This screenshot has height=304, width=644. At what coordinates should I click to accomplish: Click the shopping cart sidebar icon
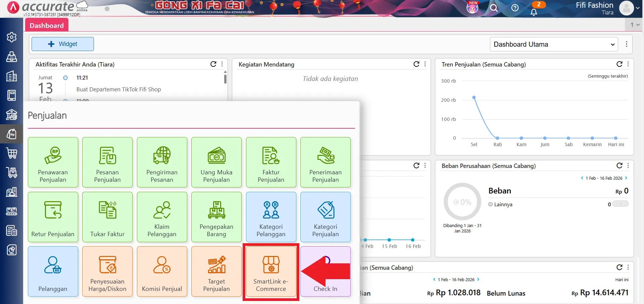11,153
